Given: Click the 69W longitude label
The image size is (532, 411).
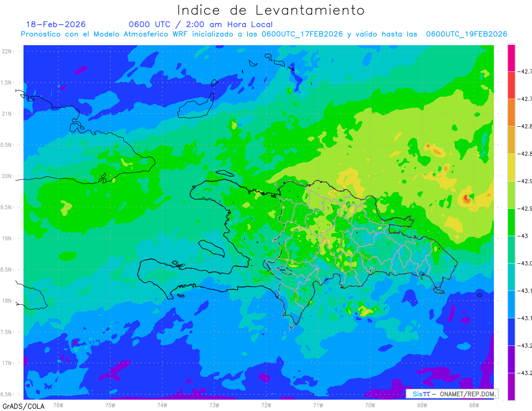Looking at the screenshot, I should click(422, 405).
